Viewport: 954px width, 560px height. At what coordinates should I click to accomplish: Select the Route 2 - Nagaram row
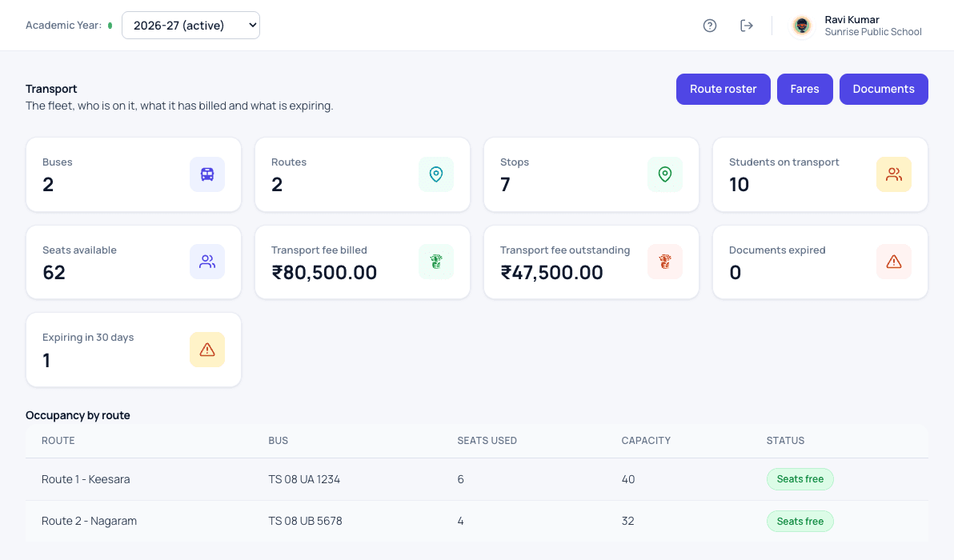pyautogui.click(x=477, y=521)
